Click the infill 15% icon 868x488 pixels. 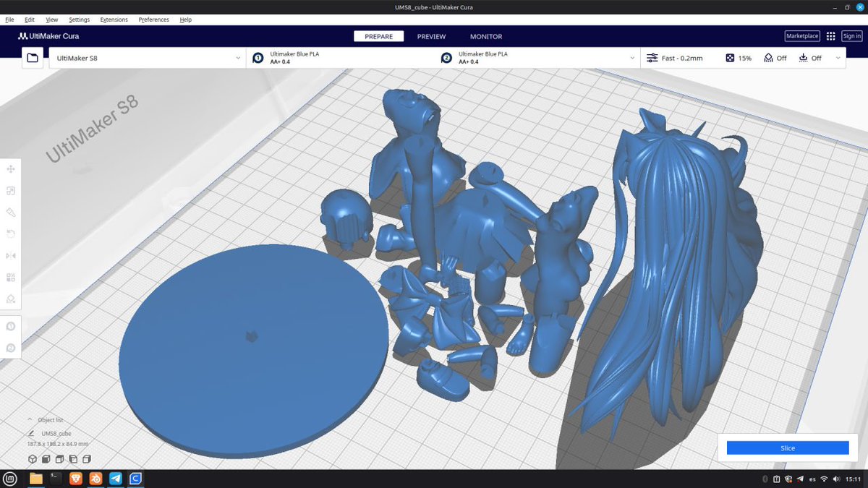(x=730, y=58)
